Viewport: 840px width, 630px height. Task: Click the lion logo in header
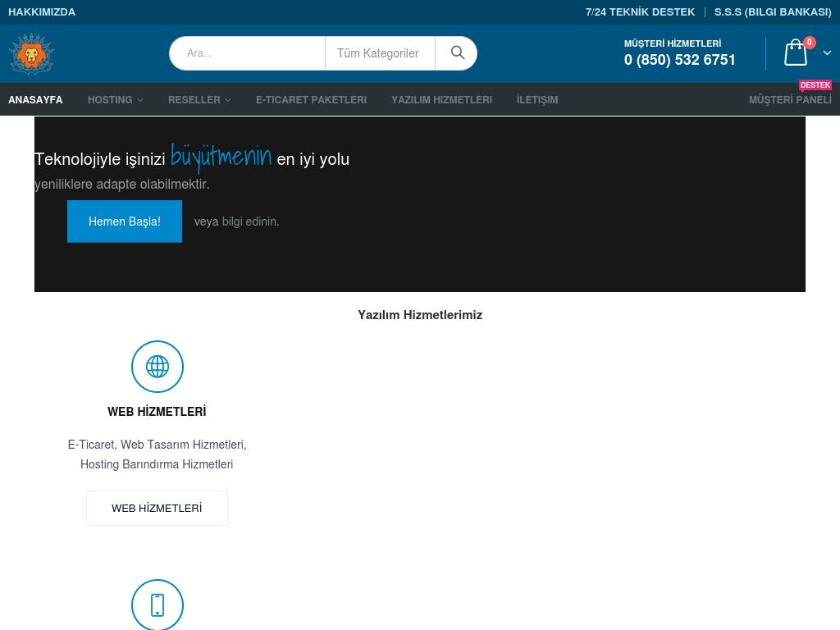pyautogui.click(x=32, y=54)
